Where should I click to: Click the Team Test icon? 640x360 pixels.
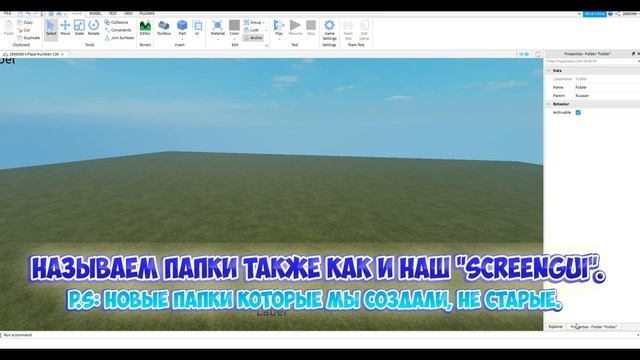click(x=348, y=30)
